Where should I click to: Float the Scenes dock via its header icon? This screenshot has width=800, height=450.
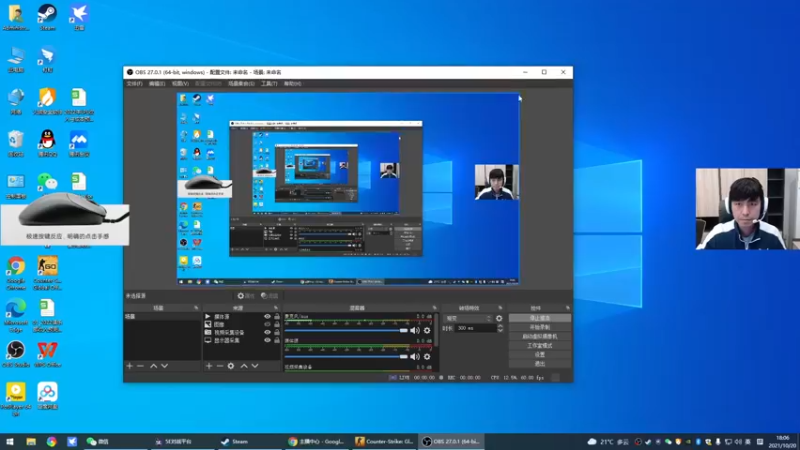pyautogui.click(x=196, y=308)
